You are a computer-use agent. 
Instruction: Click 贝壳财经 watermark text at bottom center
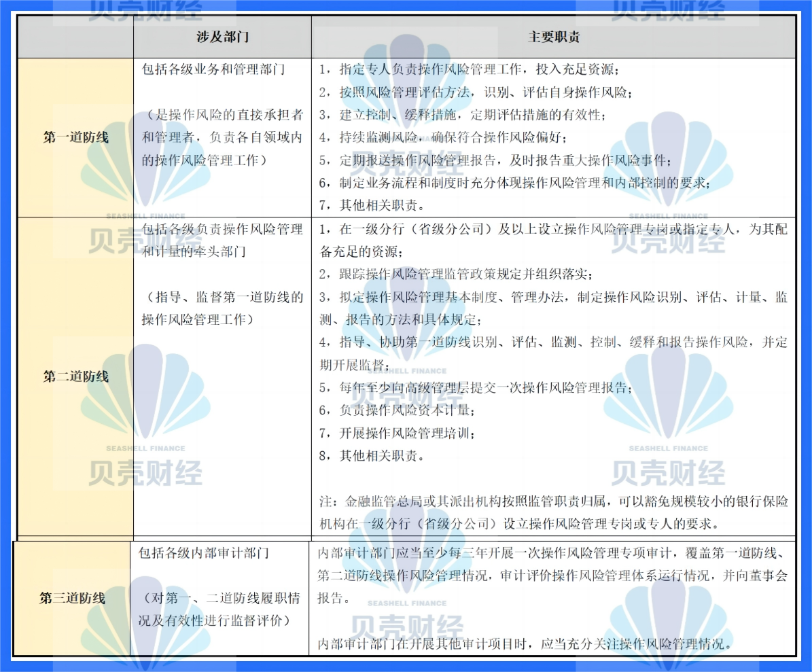click(407, 626)
